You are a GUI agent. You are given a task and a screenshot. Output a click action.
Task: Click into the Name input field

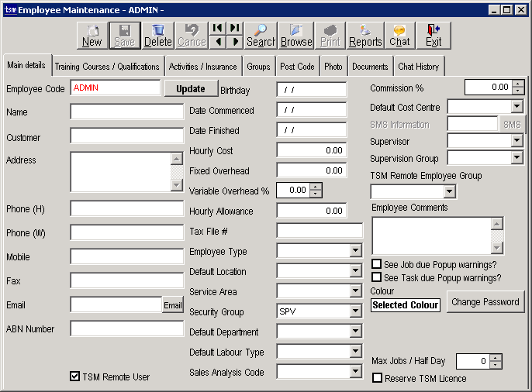point(126,112)
